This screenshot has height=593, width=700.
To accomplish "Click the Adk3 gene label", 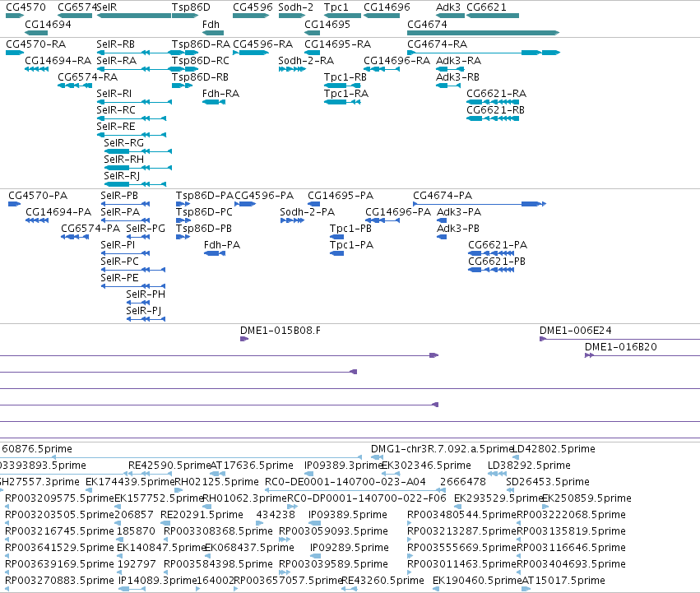I will coord(448,7).
